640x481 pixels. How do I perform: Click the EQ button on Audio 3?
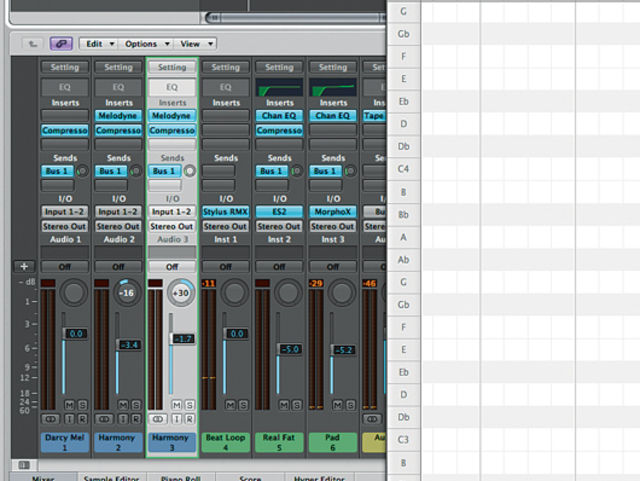pos(171,87)
